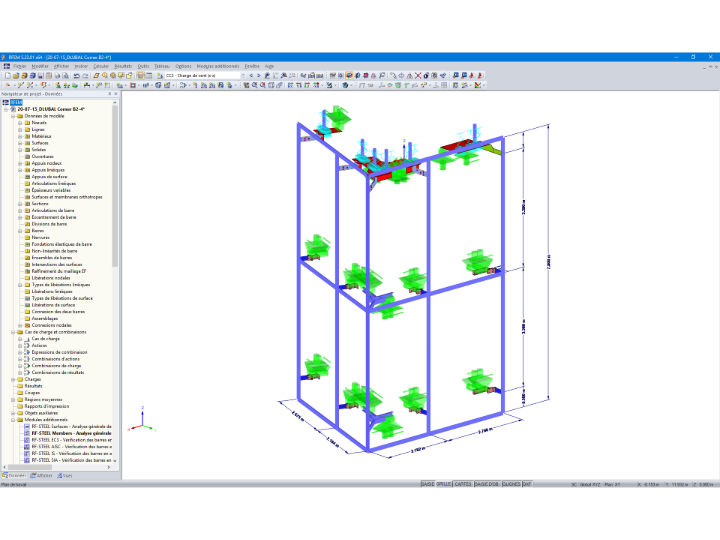This screenshot has width=720, height=540.
Task: Switch to the Données navigator tab
Action: coord(15,476)
